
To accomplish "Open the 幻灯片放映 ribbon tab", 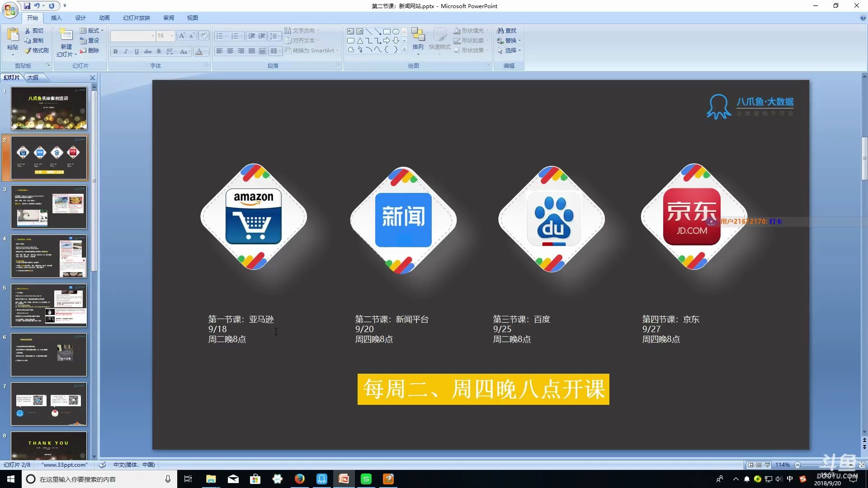I will (137, 18).
